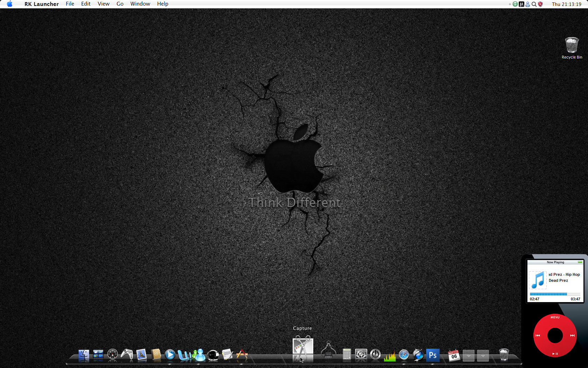Image resolution: width=588 pixels, height=368 pixels.
Task: Open the Edit menu
Action: 86,4
